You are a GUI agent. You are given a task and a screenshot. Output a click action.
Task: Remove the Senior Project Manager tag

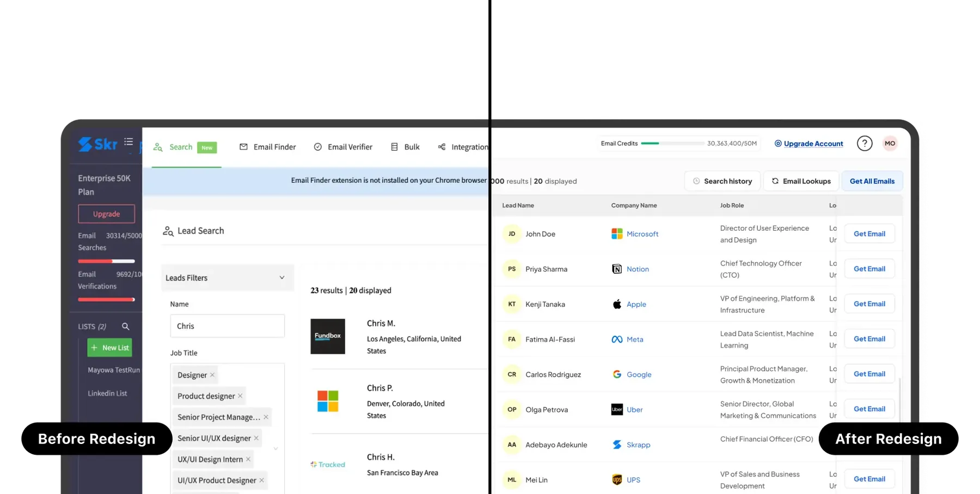tap(266, 417)
